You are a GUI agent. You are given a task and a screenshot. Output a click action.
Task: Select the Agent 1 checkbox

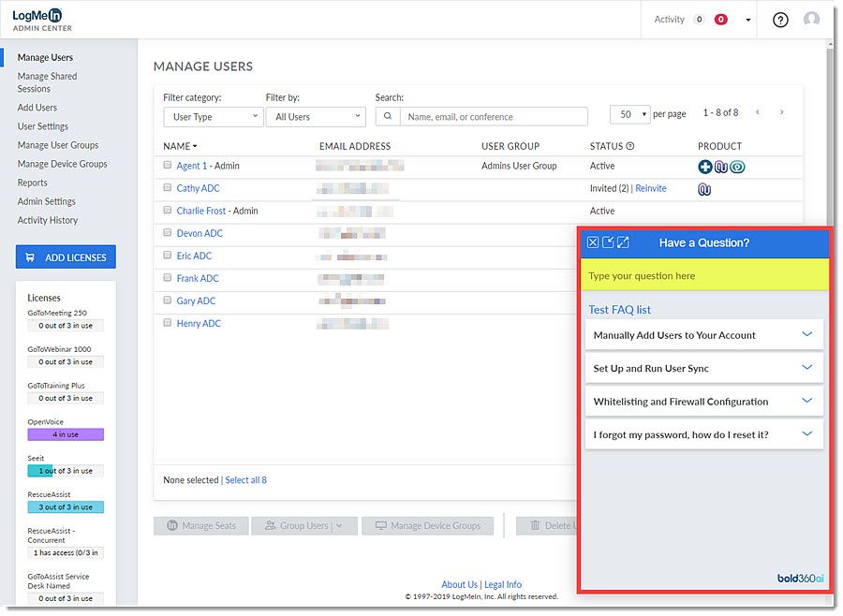click(168, 165)
